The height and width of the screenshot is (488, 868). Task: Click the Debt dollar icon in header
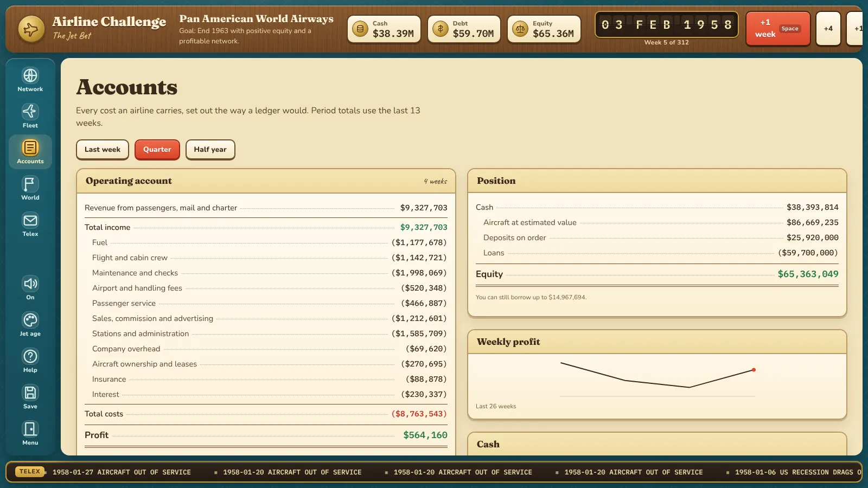pyautogui.click(x=441, y=29)
